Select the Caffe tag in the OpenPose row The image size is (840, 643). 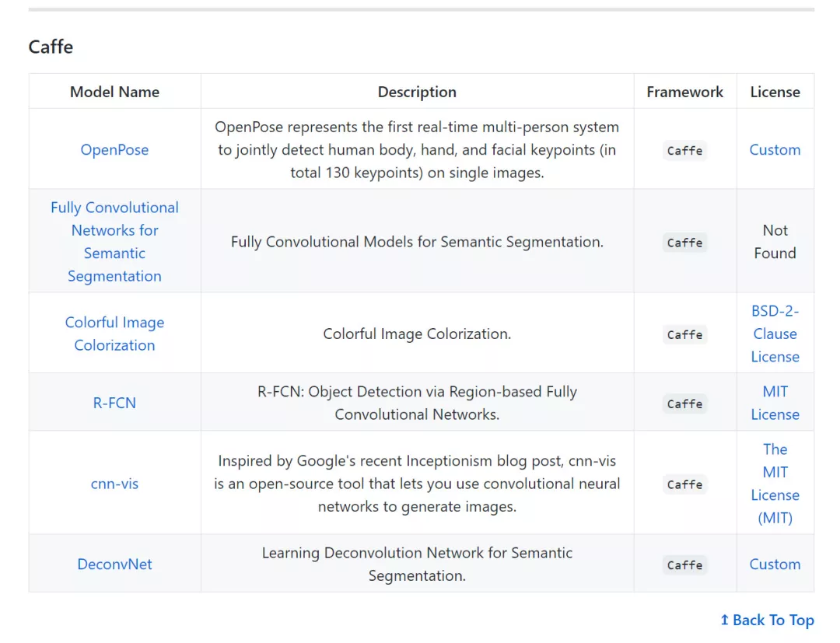(684, 150)
